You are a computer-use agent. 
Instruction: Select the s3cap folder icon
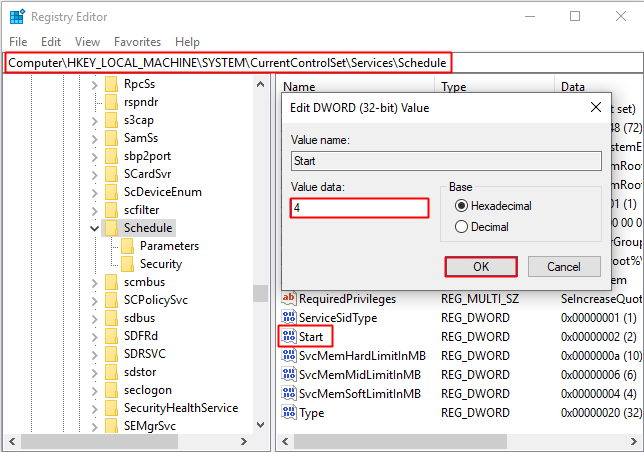(x=111, y=120)
